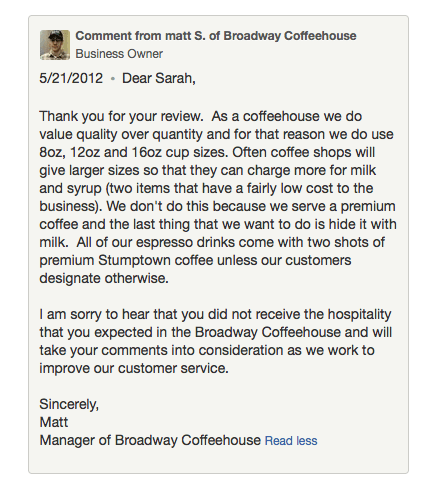The height and width of the screenshot is (490, 431).
Task: Click the 'Comment from matt S. of Broadway Coffeehouse' heading
Action: (216, 36)
